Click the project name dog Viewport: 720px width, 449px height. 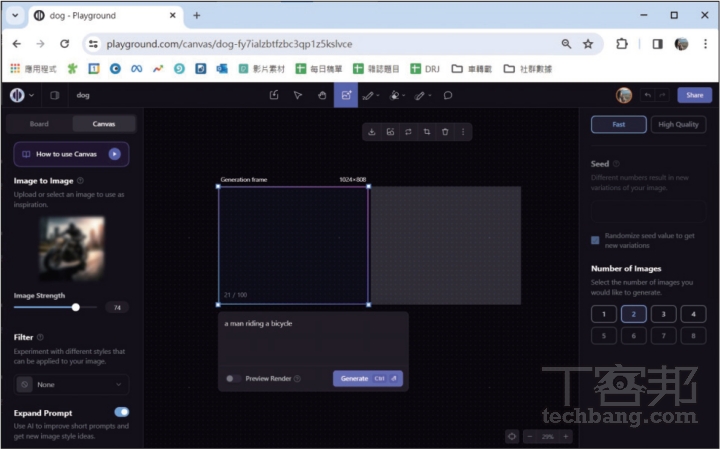pos(83,95)
